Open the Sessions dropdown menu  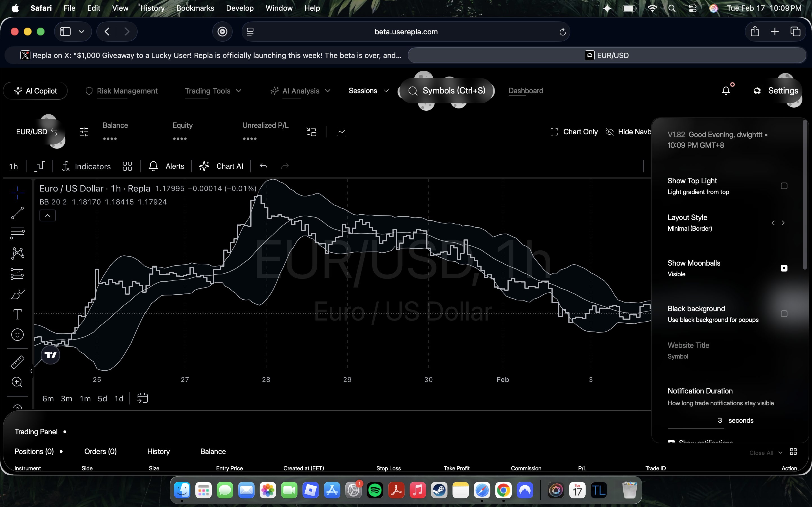(369, 91)
